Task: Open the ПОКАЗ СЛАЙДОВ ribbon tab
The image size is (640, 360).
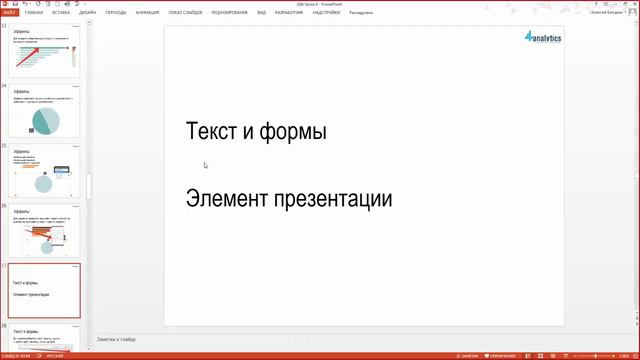Action: coord(185,13)
